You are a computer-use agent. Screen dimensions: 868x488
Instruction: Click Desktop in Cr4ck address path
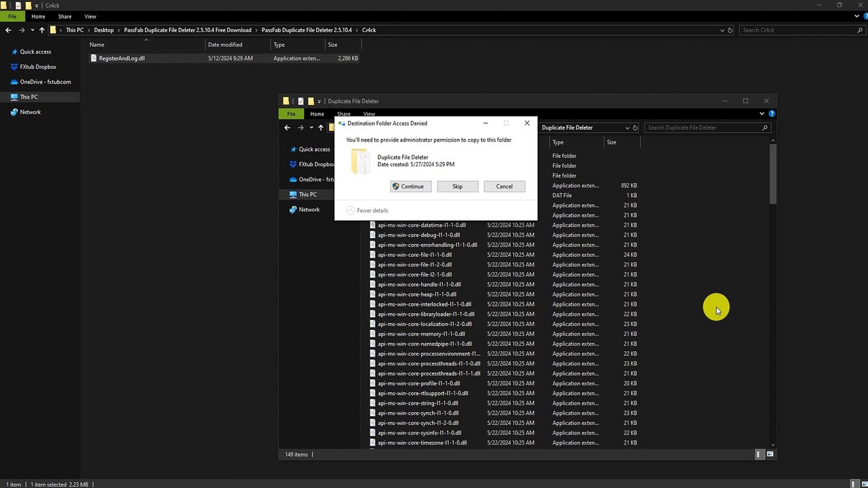pos(104,30)
